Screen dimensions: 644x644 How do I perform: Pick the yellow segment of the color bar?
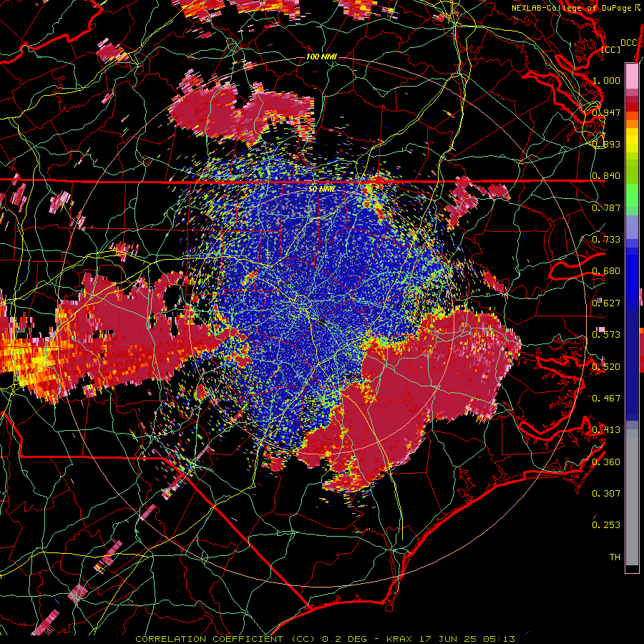coord(632,141)
